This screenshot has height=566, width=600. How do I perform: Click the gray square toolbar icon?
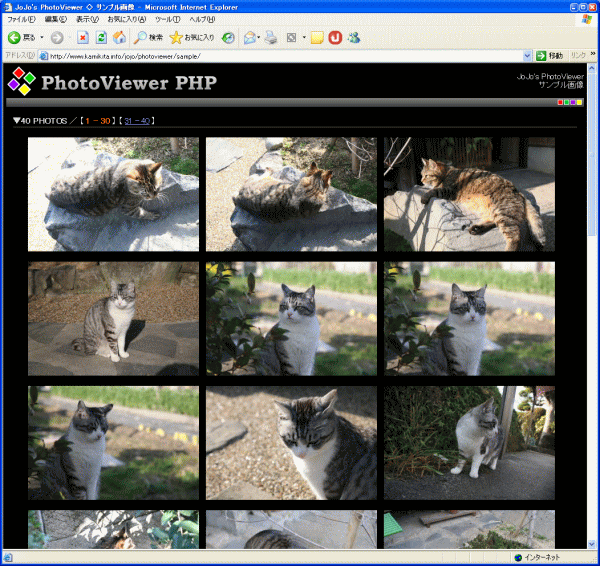291,38
